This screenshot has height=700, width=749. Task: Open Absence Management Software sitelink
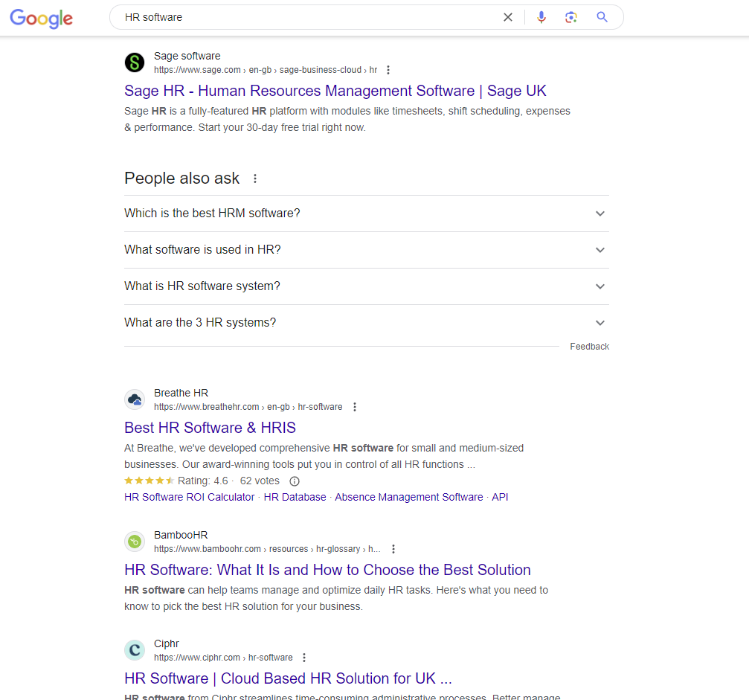coord(409,497)
